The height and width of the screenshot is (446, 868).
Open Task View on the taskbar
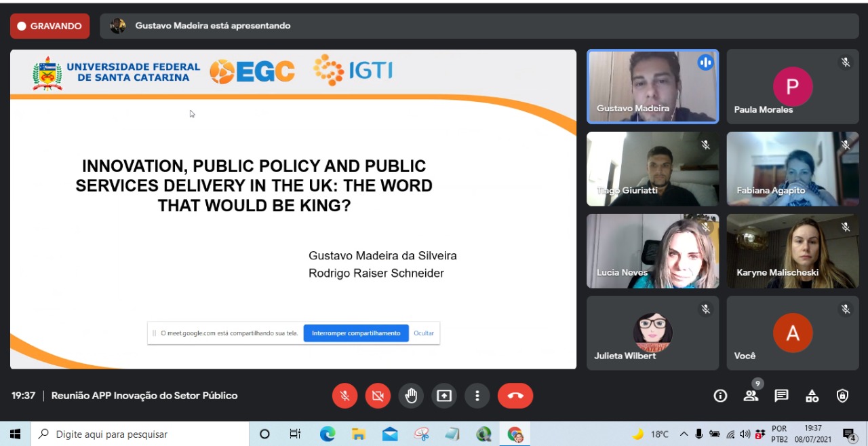tap(295, 434)
